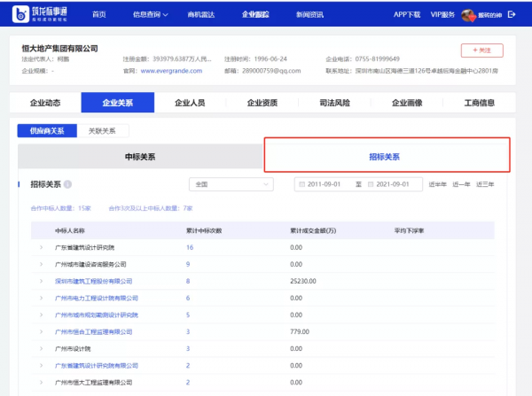Screen dimensions: 532x396
Task: Open 首页 in top navigation
Action: coord(99,14)
